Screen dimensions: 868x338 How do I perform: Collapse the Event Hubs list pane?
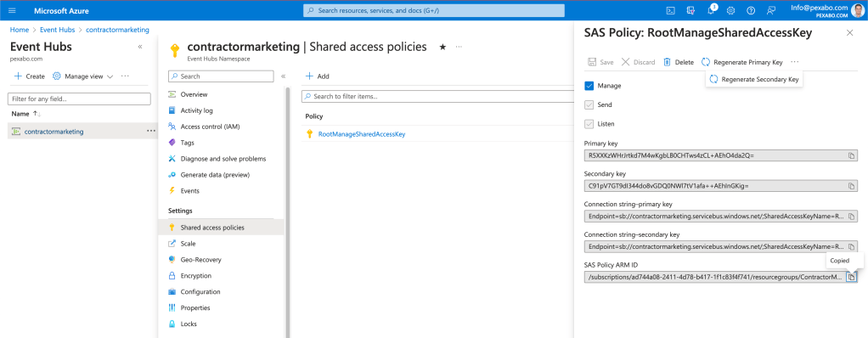pyautogui.click(x=140, y=47)
